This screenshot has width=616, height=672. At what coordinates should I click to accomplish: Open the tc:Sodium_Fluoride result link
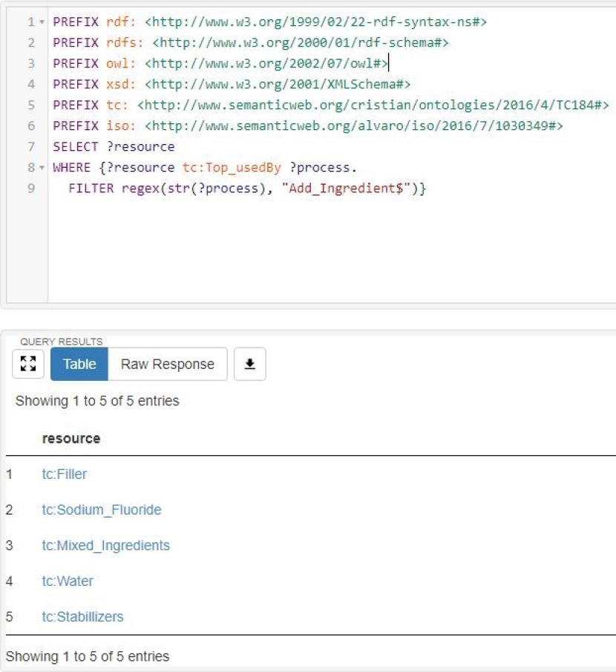[x=101, y=509]
